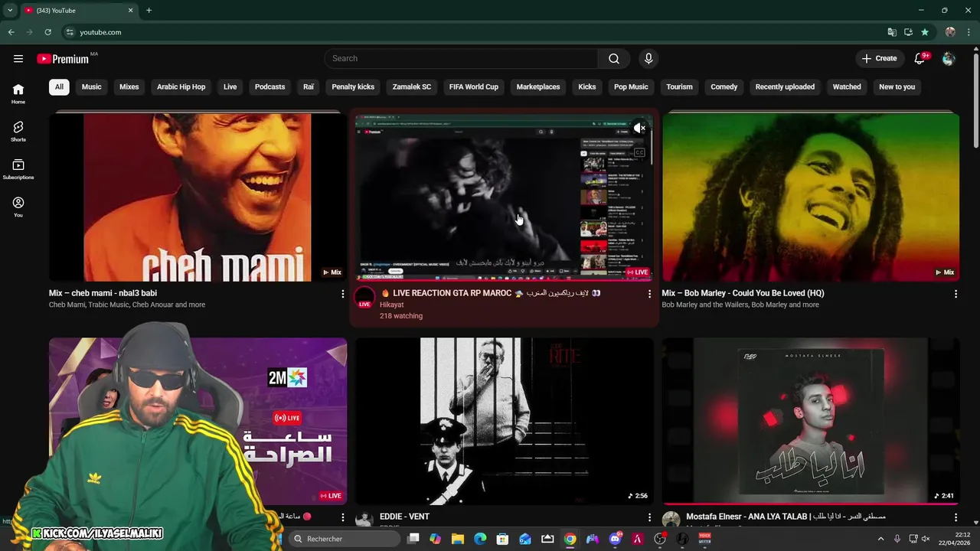Viewport: 980px width, 551px height.
Task: Select the New to you chip
Action: click(x=897, y=86)
